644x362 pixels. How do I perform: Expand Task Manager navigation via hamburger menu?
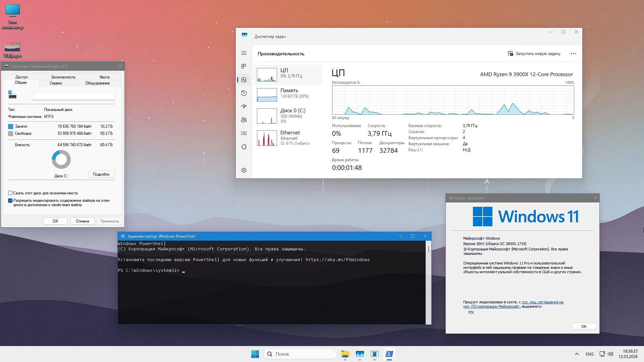coord(244,53)
